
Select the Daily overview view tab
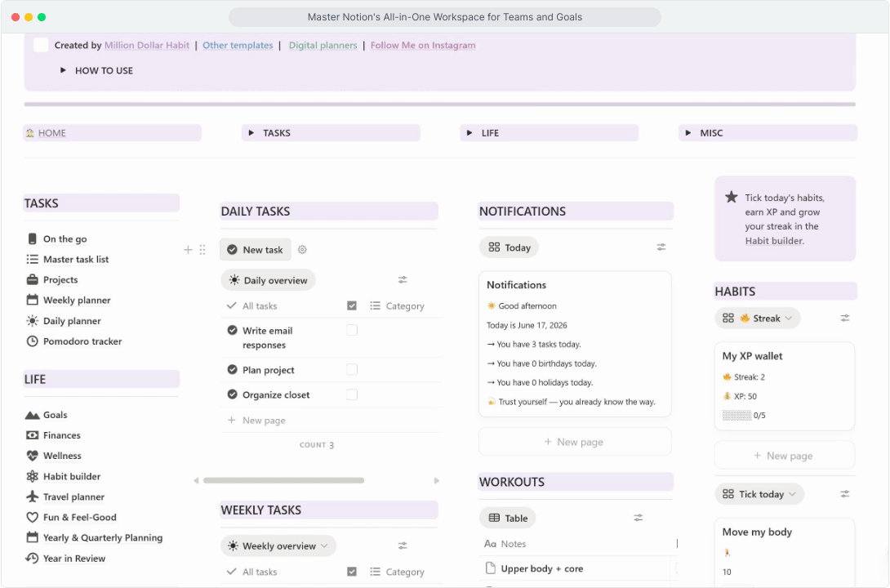(268, 280)
